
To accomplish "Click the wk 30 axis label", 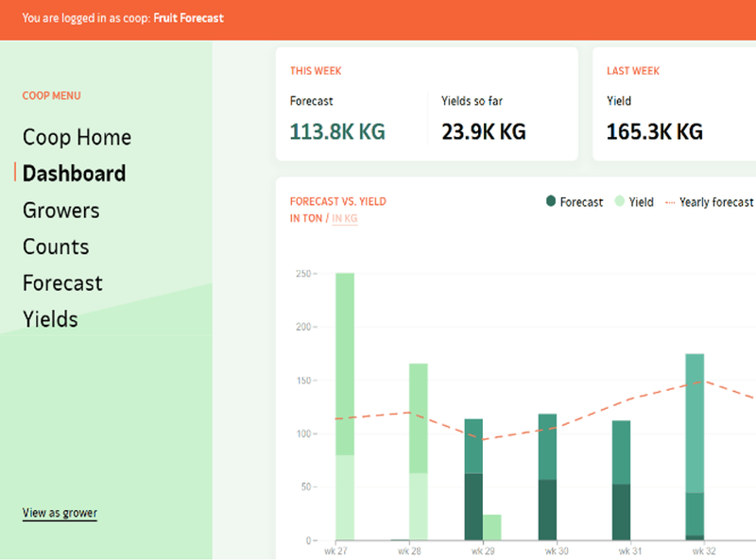I will [x=557, y=551].
